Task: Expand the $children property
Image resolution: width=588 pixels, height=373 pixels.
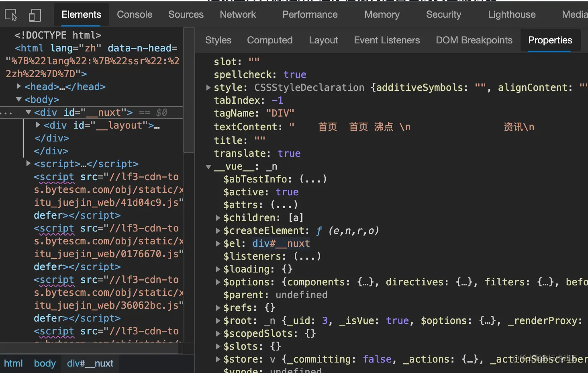Action: [218, 217]
